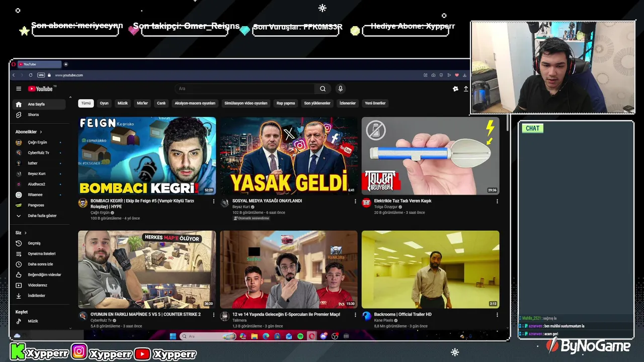The image size is (644, 362).
Task: Play the YASAK GELDİ thumbnail
Action: pos(289,156)
